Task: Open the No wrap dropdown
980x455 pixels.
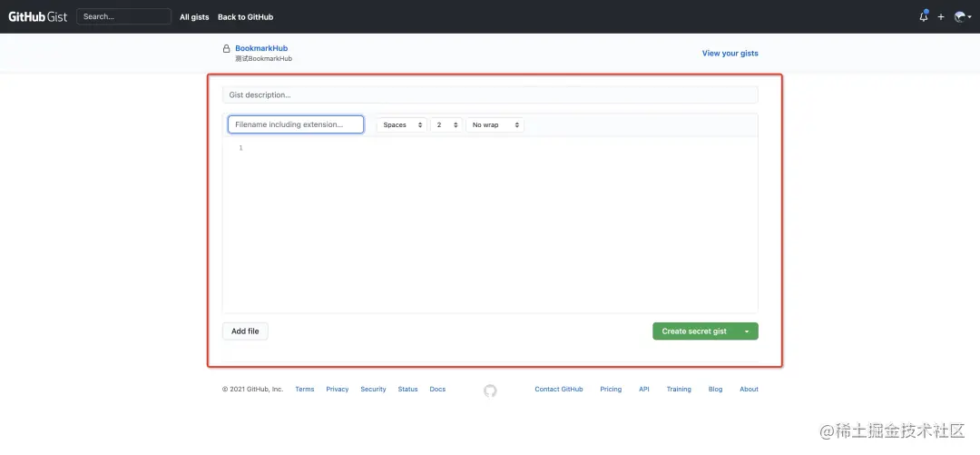Action: pos(495,124)
